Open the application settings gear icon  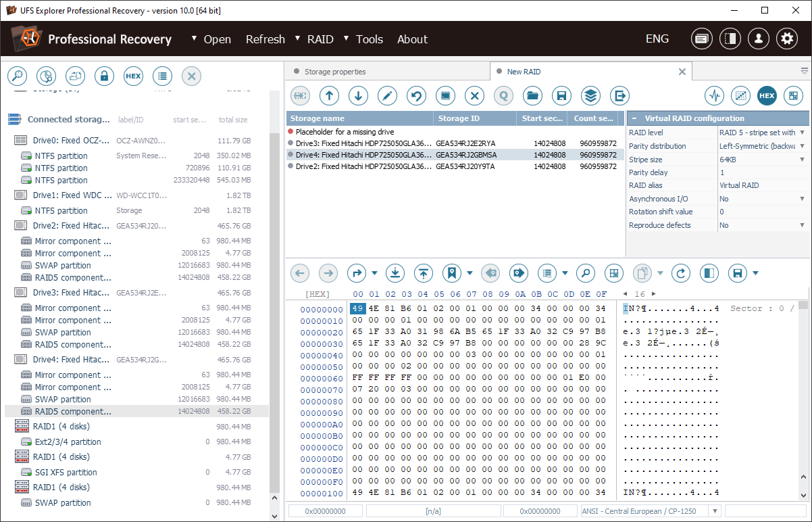click(786, 39)
